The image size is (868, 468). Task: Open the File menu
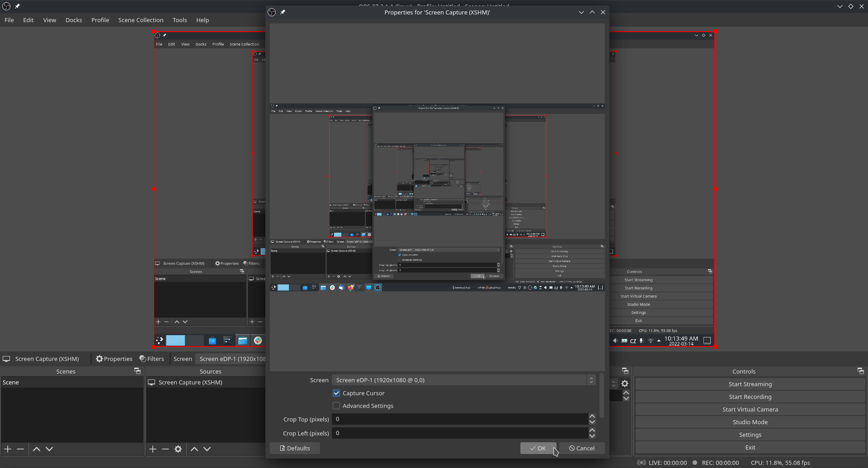(x=9, y=20)
